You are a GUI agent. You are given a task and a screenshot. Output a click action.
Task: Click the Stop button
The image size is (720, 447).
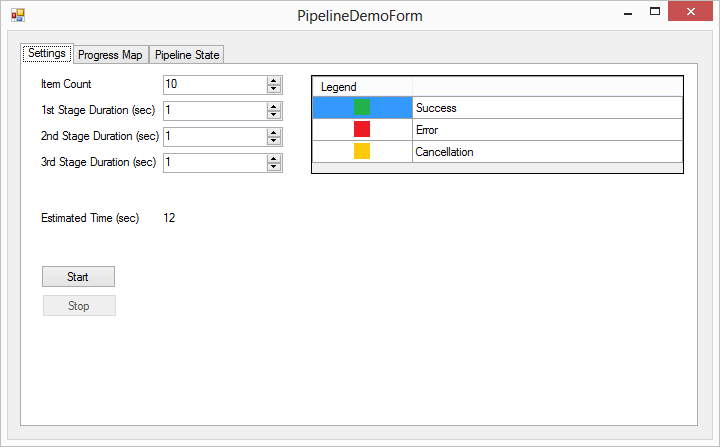(x=79, y=306)
